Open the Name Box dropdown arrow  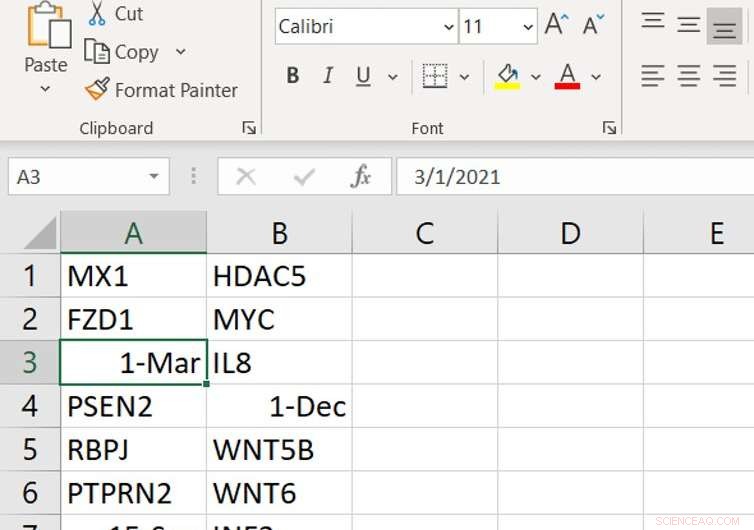tap(154, 177)
